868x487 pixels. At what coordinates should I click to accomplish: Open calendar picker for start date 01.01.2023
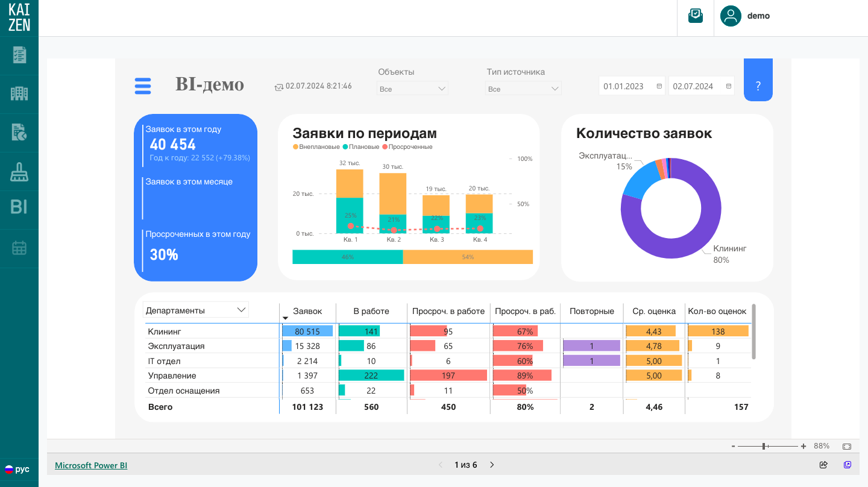[x=659, y=86]
